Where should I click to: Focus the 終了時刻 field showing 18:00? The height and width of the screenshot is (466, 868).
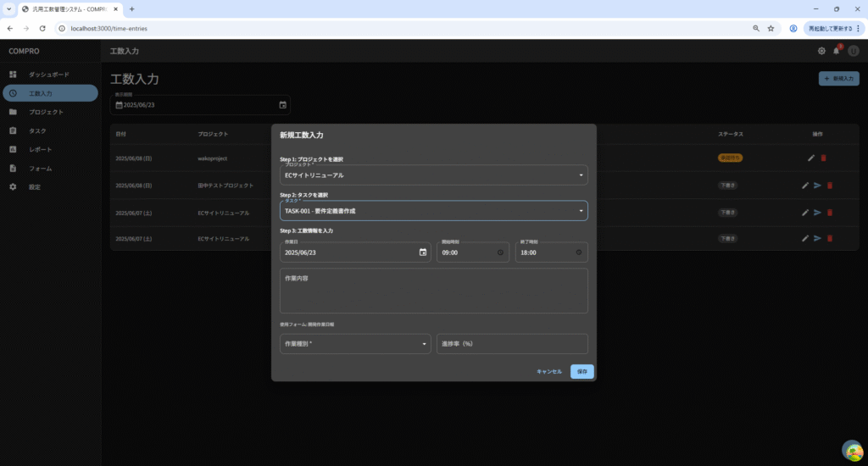[551, 252]
